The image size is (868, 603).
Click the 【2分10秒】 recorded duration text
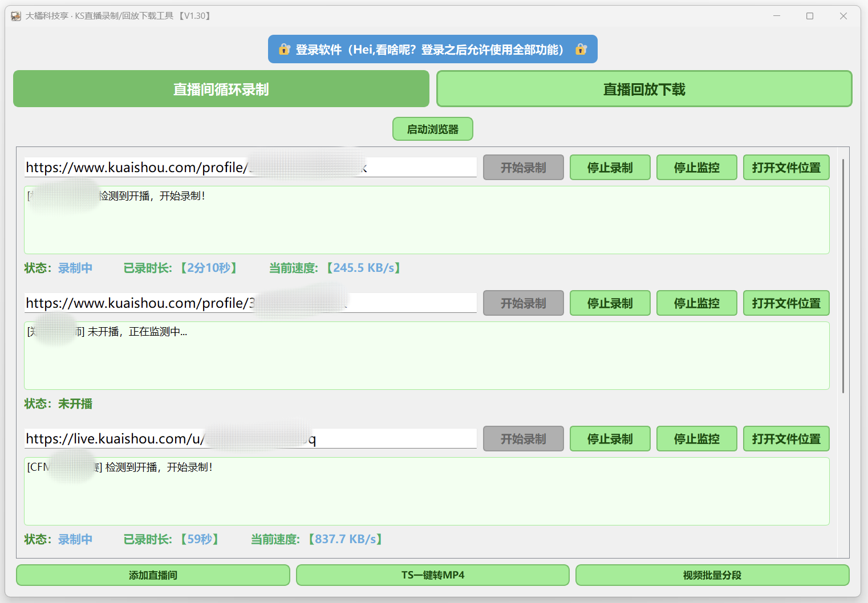[208, 268]
